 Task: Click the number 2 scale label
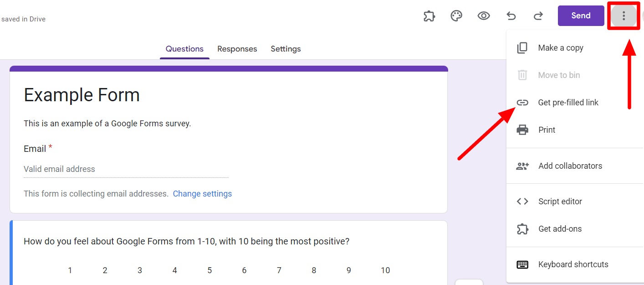pos(105,270)
